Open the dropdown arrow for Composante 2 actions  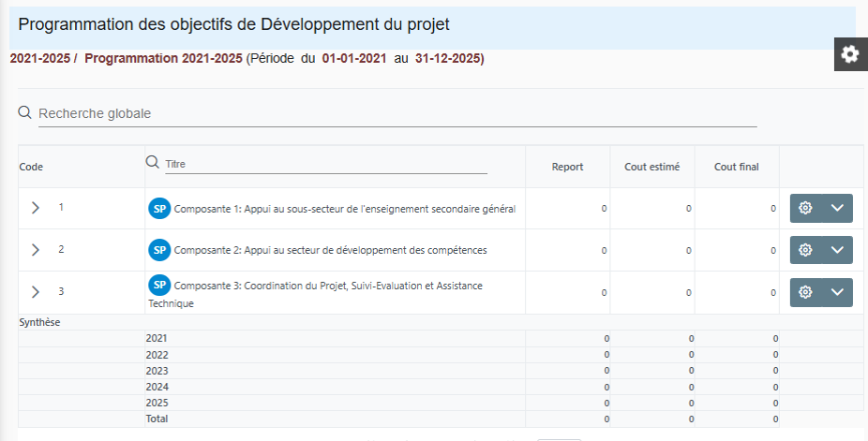pyautogui.click(x=838, y=250)
